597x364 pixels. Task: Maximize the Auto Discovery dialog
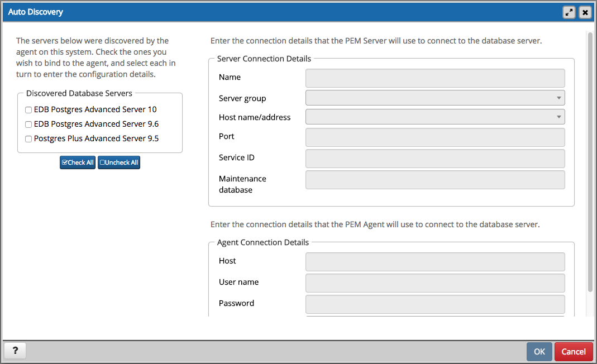(569, 12)
